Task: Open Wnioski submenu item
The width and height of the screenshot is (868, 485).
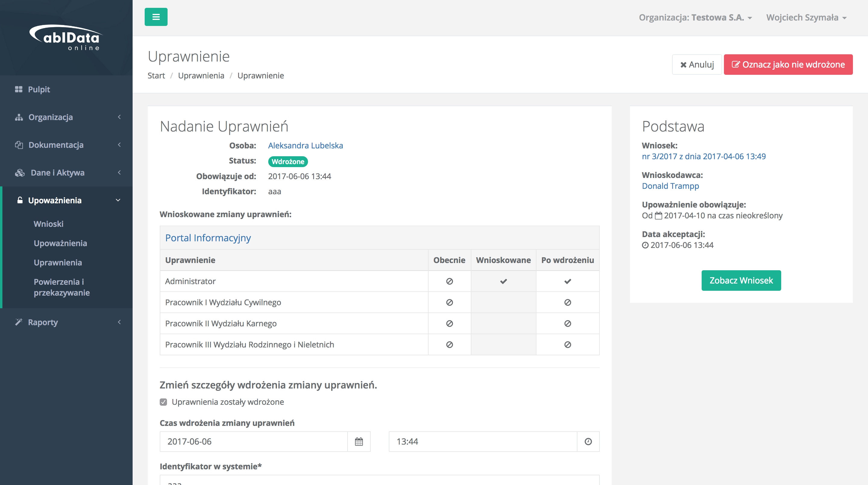Action: point(49,224)
